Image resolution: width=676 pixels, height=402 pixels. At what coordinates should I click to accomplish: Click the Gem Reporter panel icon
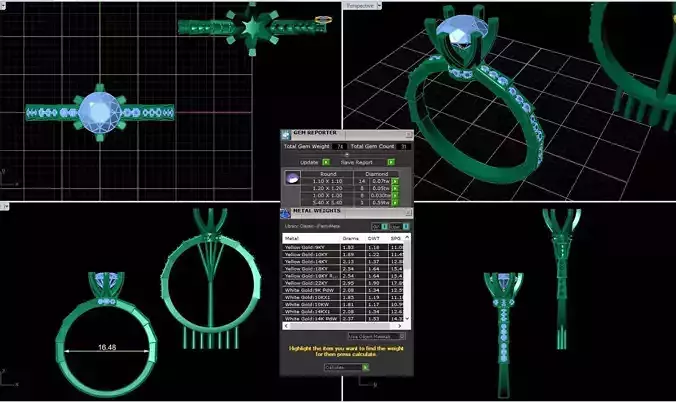pos(286,135)
